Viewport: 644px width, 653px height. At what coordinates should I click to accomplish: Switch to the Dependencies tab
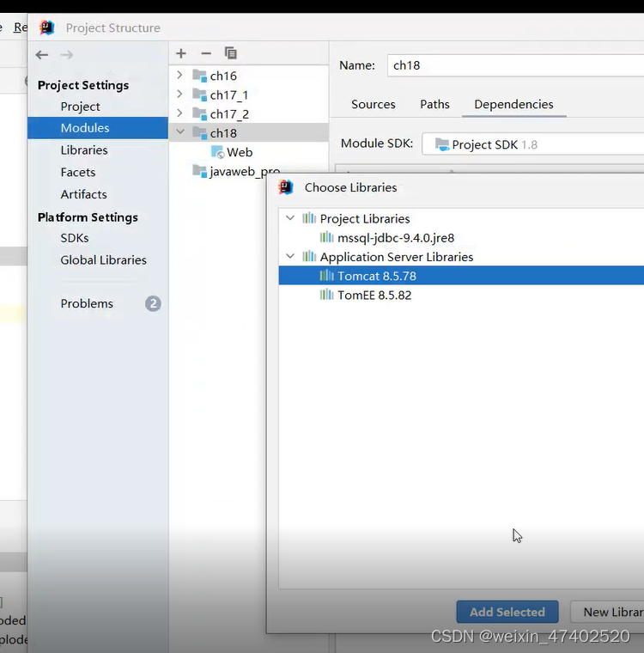pyautogui.click(x=513, y=104)
